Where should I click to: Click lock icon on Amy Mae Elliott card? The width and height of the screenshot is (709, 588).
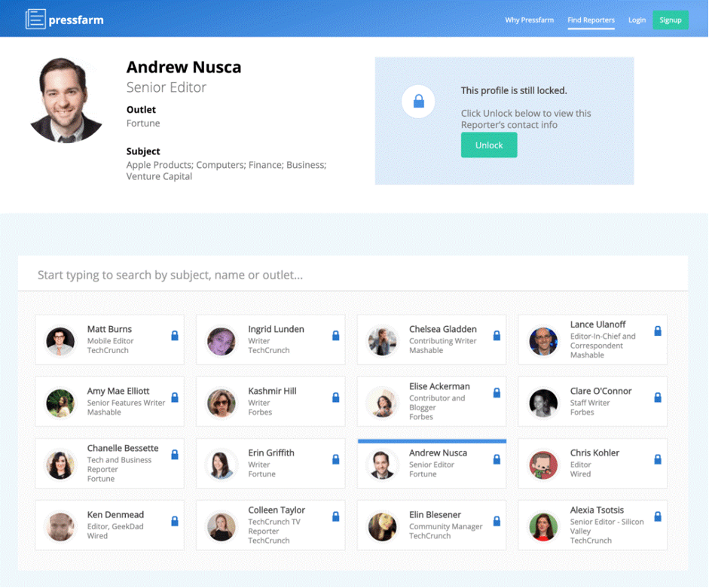pyautogui.click(x=175, y=398)
